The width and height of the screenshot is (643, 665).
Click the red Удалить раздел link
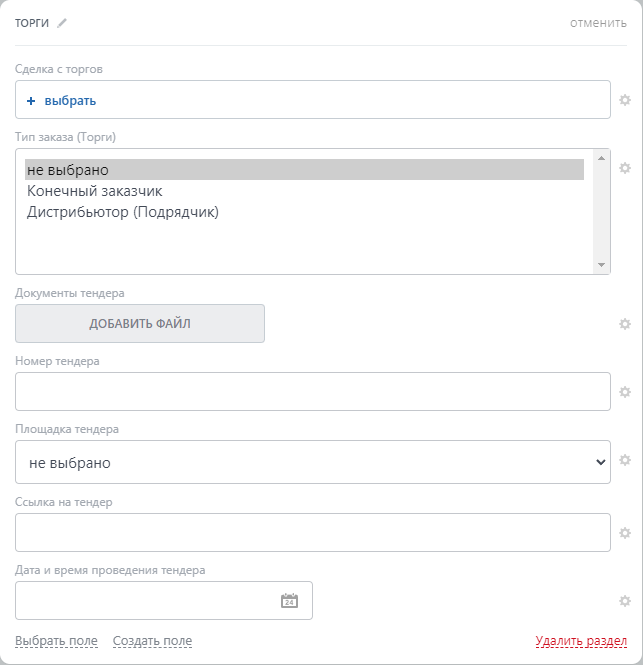click(x=581, y=641)
